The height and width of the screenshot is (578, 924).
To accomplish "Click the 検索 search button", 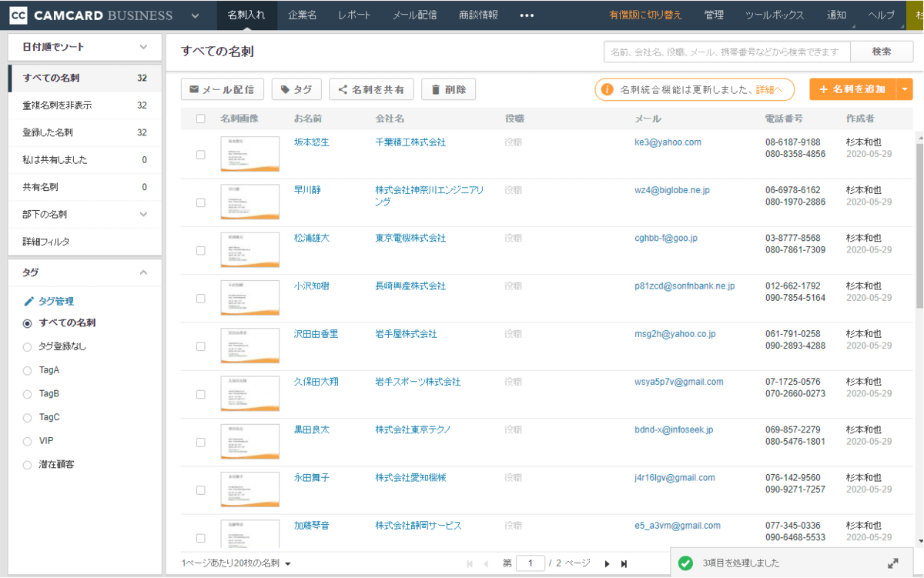I will point(882,52).
